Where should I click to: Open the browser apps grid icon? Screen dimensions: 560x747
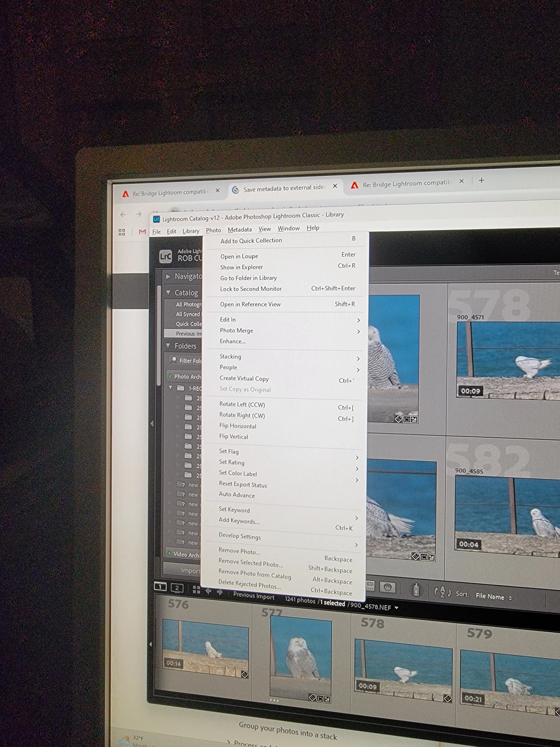(122, 232)
